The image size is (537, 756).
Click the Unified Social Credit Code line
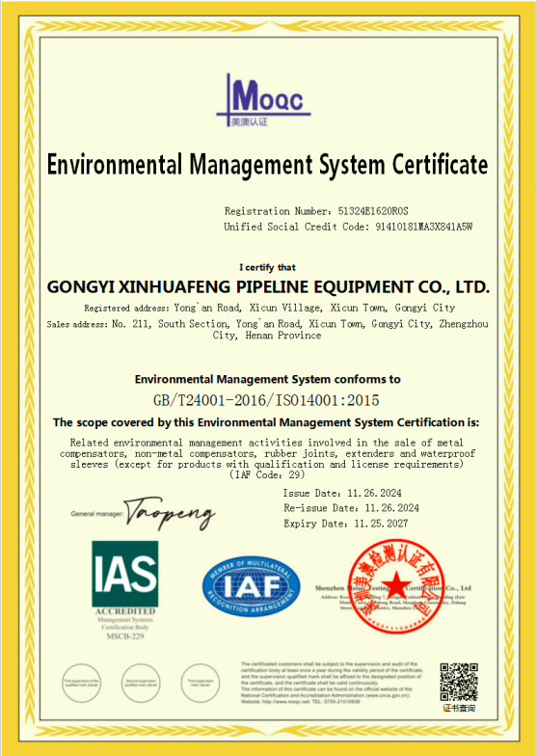[347, 227]
